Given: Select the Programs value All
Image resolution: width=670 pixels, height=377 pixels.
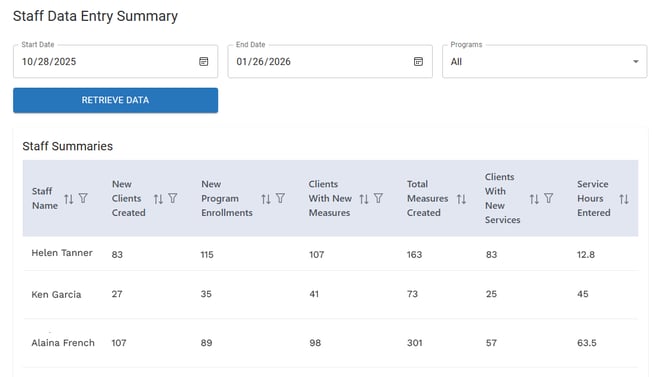Looking at the screenshot, I should [x=456, y=62].
